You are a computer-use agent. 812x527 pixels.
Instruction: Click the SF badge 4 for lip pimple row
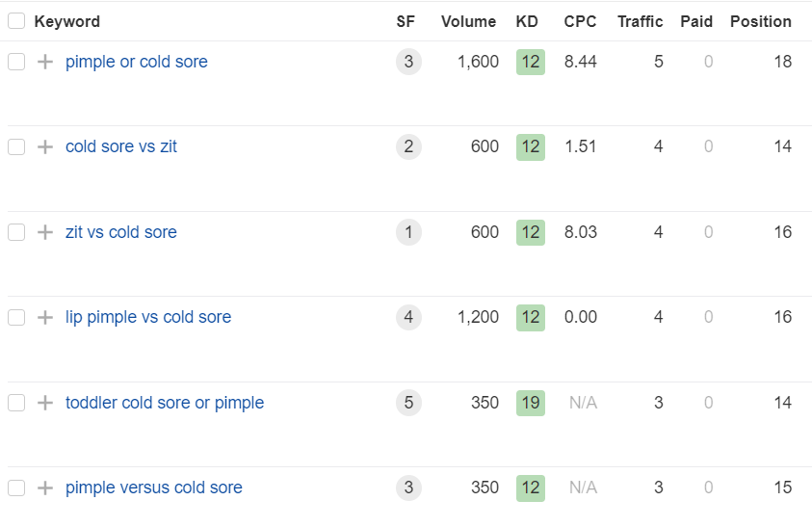[x=408, y=318]
